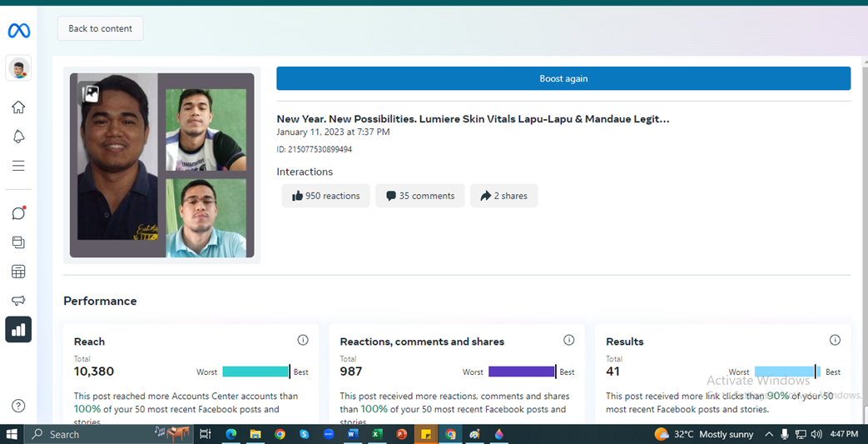This screenshot has width=868, height=444.
Task: Open Help via the question mark icon
Action: click(19, 405)
